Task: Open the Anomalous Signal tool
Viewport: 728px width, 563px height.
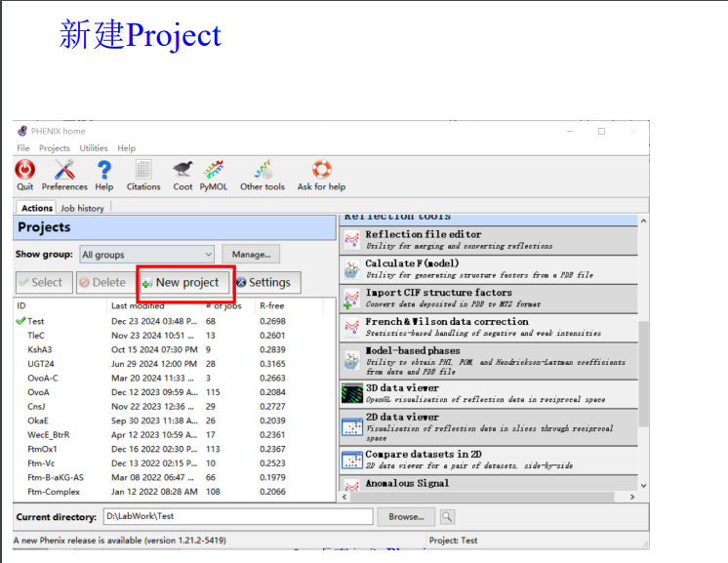Action: tap(489, 483)
